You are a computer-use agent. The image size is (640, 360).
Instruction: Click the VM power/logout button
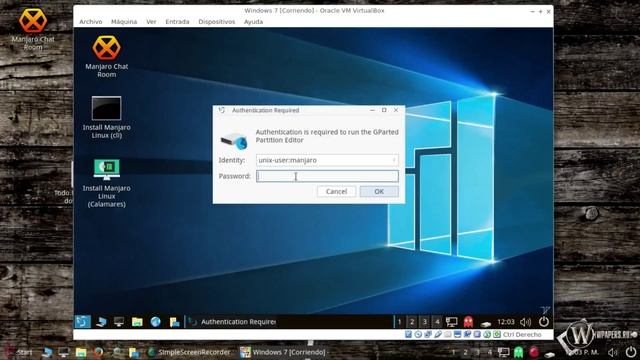[544, 322]
